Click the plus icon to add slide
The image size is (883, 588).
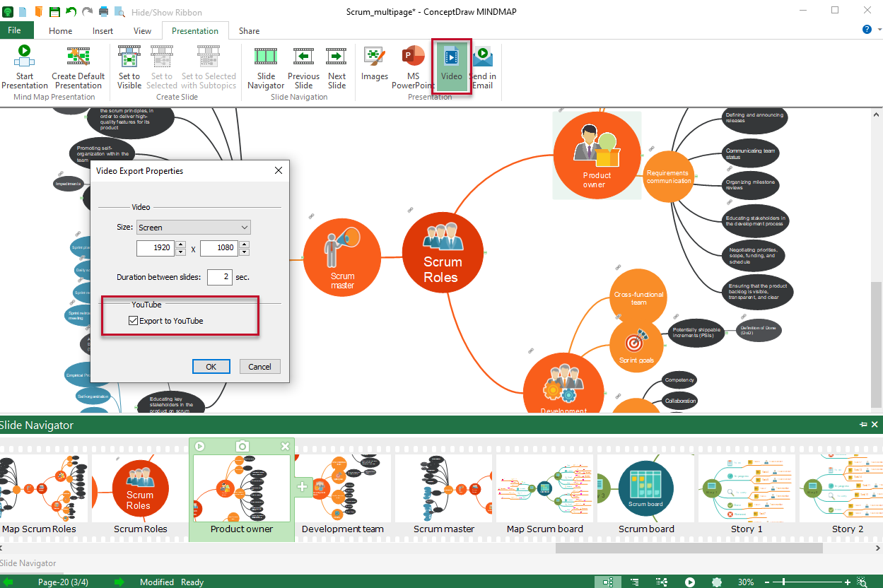click(303, 486)
